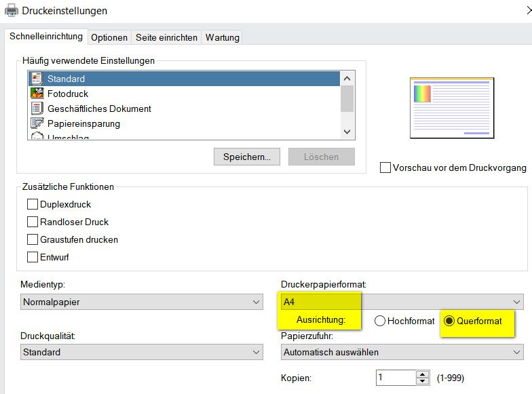Enable the Duplexdruck checkbox

pos(33,204)
